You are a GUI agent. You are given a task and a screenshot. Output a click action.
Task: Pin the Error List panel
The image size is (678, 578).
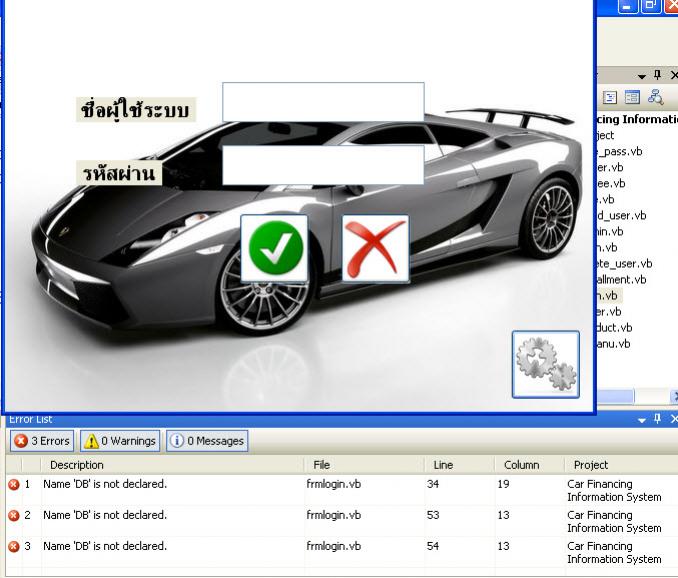click(657, 420)
